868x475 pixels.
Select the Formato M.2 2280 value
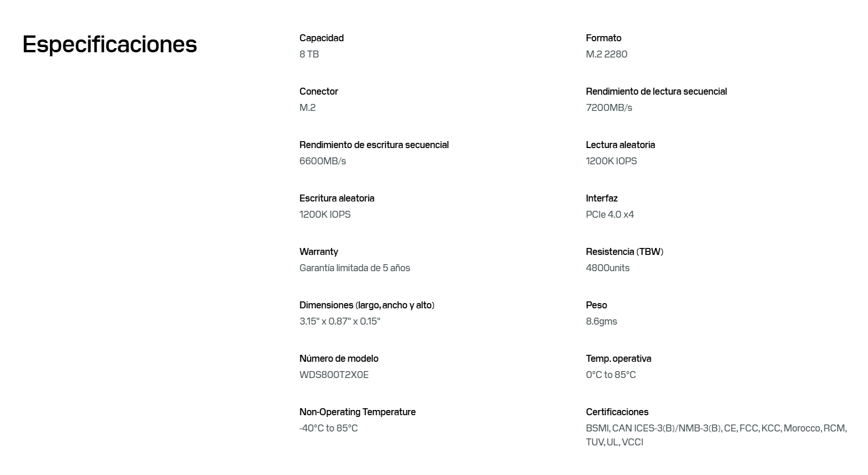click(x=607, y=54)
